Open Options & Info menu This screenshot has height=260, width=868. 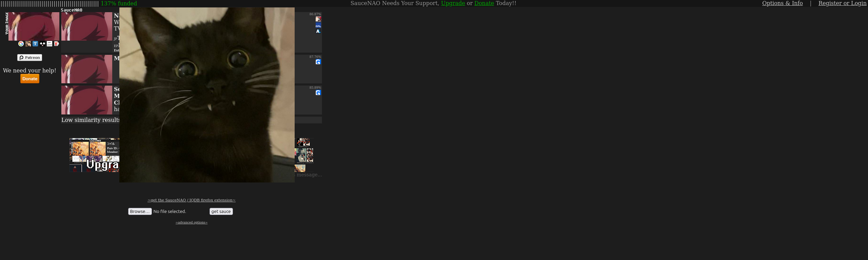pyautogui.click(x=783, y=3)
